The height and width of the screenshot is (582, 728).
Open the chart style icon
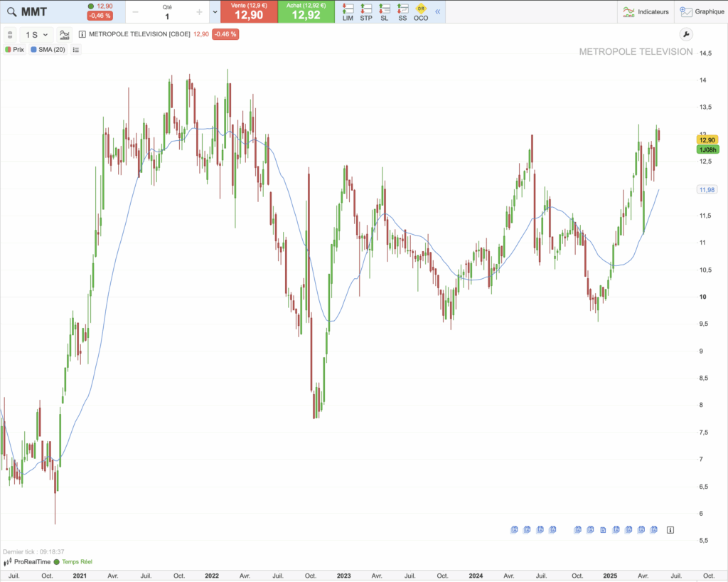pos(65,35)
